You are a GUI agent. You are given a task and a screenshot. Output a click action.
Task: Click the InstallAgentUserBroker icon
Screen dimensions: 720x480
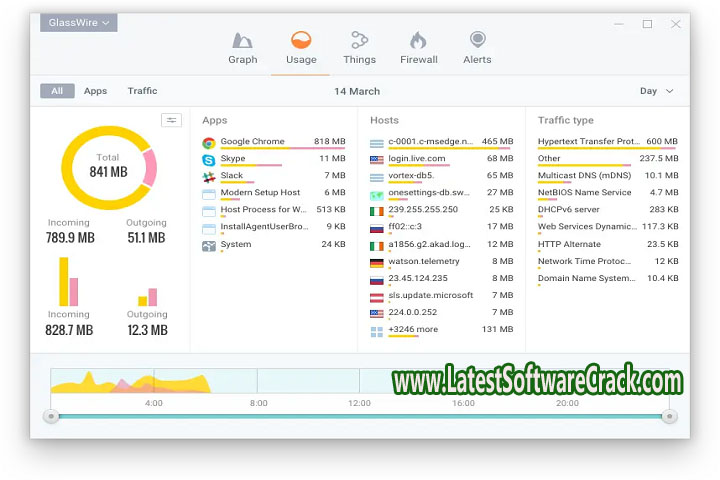[209, 229]
